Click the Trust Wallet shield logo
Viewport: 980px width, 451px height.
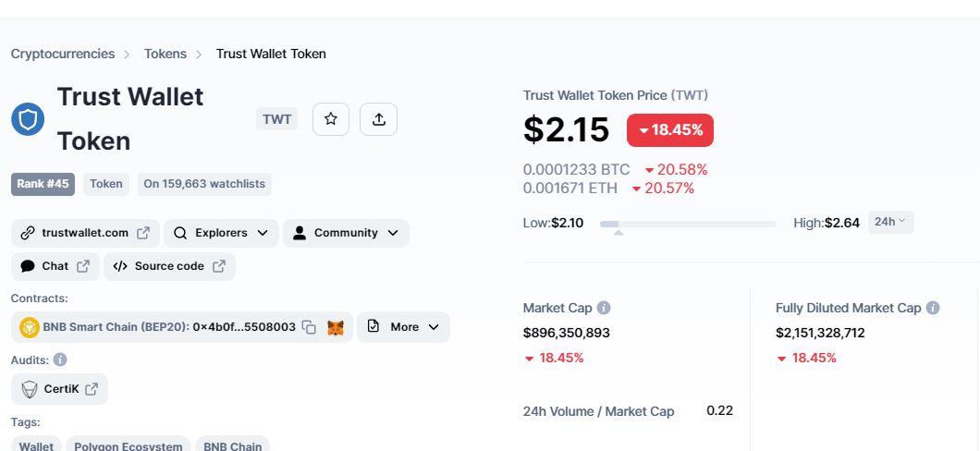pos(28,119)
